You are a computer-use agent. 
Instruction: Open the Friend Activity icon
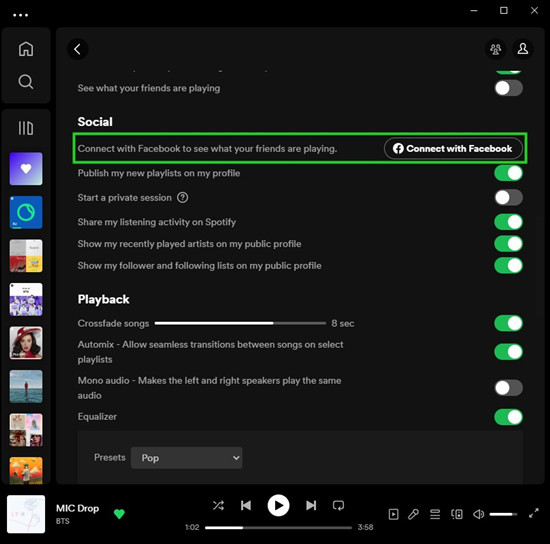tap(495, 49)
